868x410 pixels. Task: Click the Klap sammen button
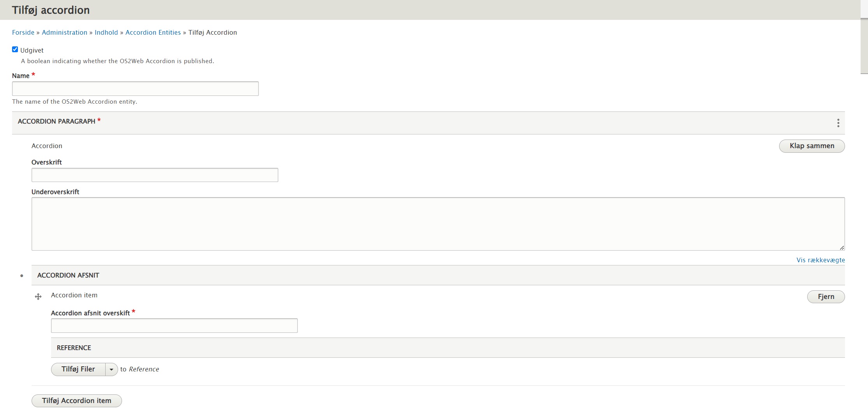tap(811, 146)
